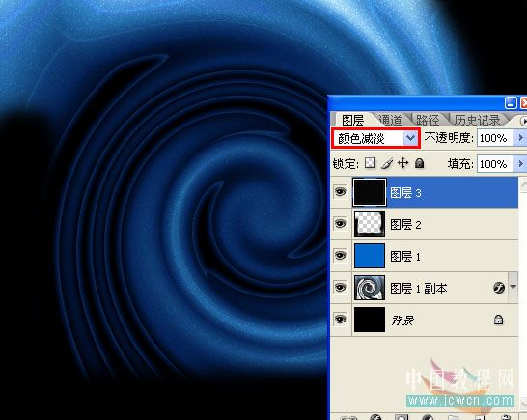527x420 pixels.
Task: Expand layer effects arrow on 图层 1 副本
Action: (513, 287)
